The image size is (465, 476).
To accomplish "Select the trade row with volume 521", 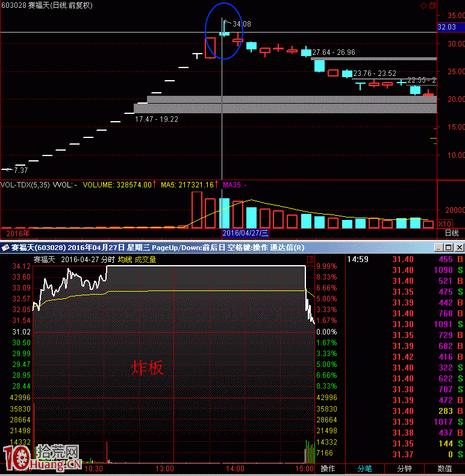I will point(405,281).
